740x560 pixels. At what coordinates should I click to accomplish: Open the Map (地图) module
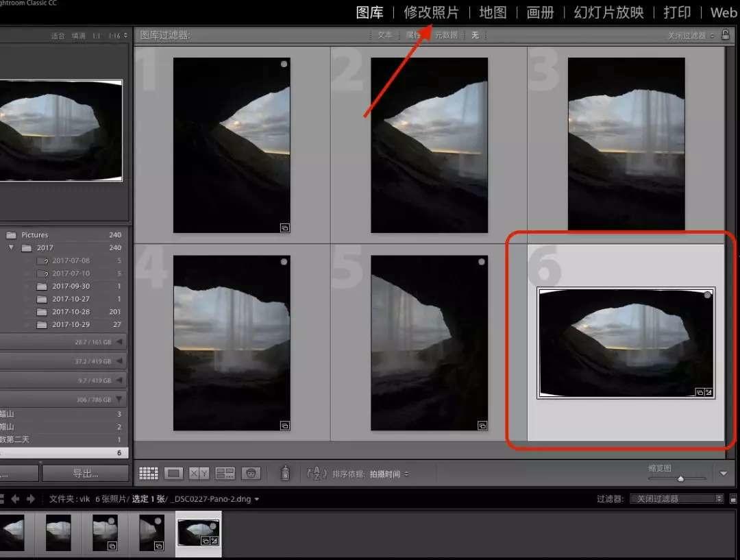click(x=493, y=12)
